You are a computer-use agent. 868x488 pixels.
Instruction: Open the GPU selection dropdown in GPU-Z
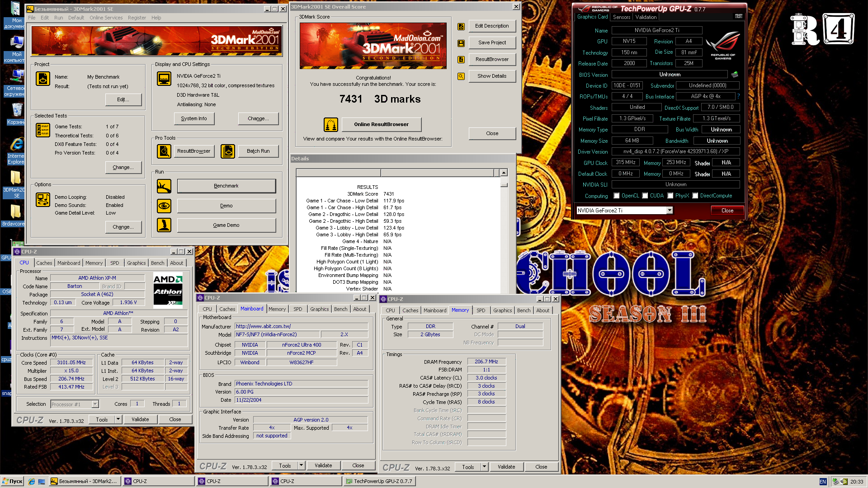coord(670,211)
